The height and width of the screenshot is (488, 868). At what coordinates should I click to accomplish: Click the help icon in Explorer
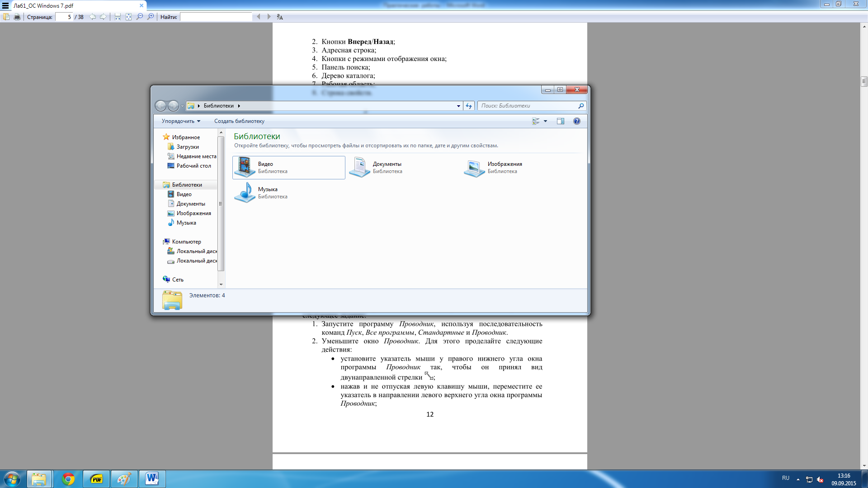(577, 121)
